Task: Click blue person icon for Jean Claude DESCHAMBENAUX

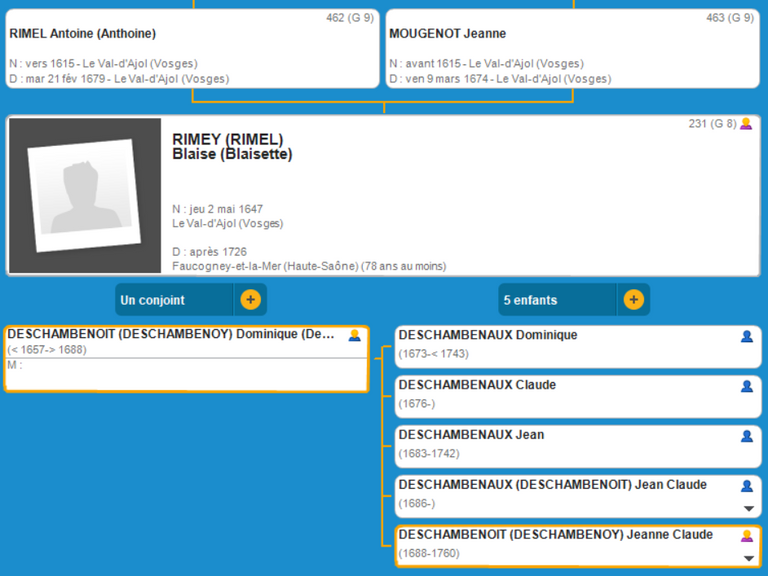Action: pos(746,487)
